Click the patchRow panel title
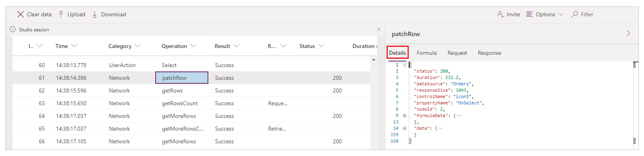 (406, 34)
